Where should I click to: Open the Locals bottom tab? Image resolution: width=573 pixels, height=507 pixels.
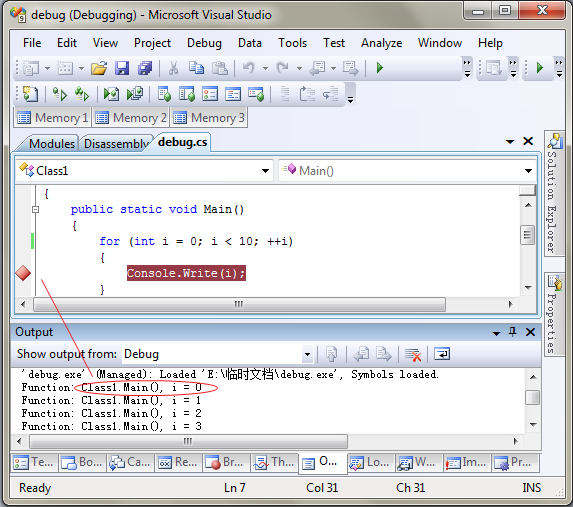(x=371, y=463)
